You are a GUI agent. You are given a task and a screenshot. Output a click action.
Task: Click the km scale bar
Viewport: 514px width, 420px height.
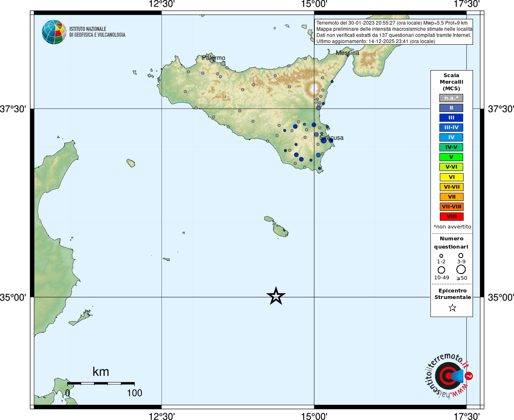coord(101,383)
